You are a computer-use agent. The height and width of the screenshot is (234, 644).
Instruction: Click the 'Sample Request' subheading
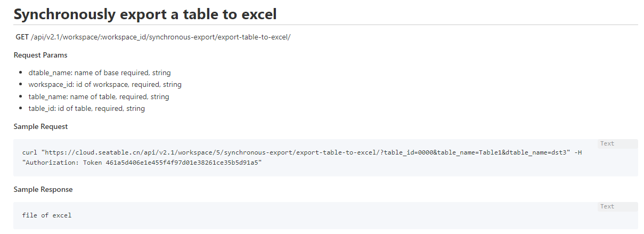41,126
